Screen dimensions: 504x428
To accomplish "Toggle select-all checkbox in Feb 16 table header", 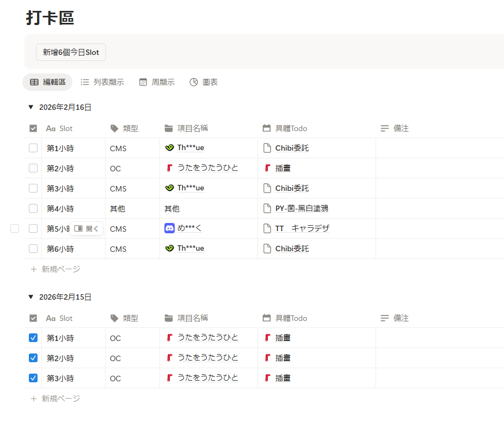I will click(x=33, y=128).
